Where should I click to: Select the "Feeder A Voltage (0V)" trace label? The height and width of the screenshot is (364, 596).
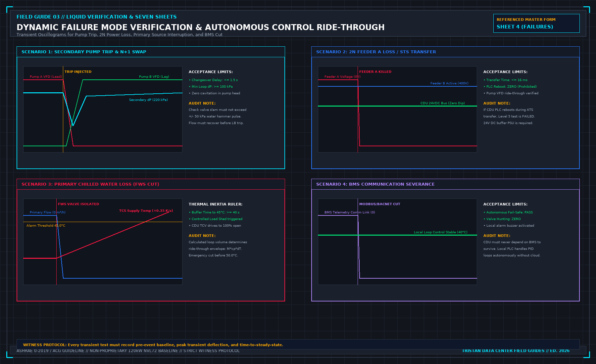342,77
